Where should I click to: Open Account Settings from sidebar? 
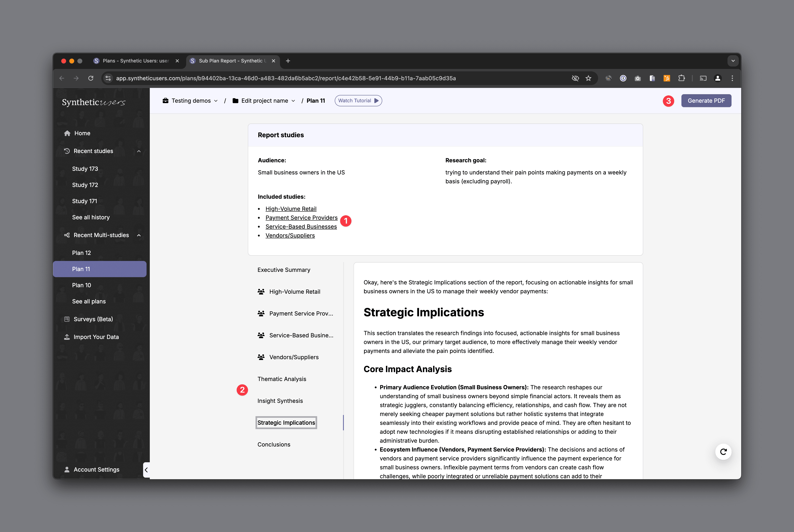(96, 470)
